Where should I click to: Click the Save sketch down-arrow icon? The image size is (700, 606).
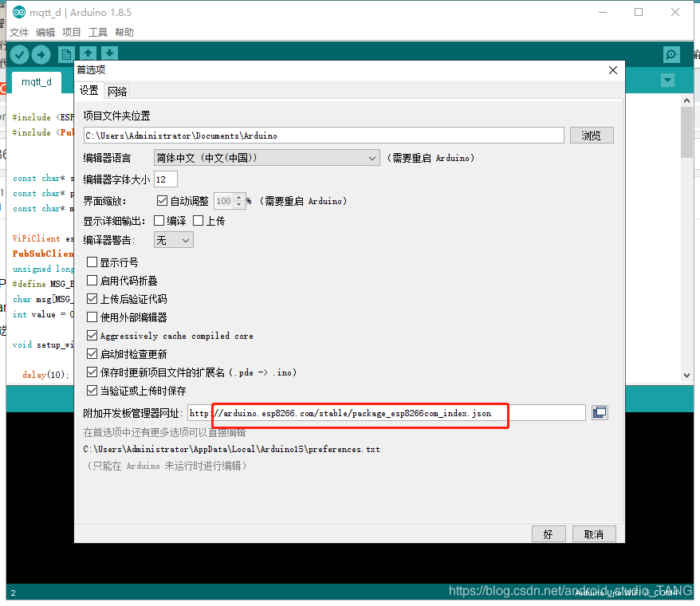point(109,53)
